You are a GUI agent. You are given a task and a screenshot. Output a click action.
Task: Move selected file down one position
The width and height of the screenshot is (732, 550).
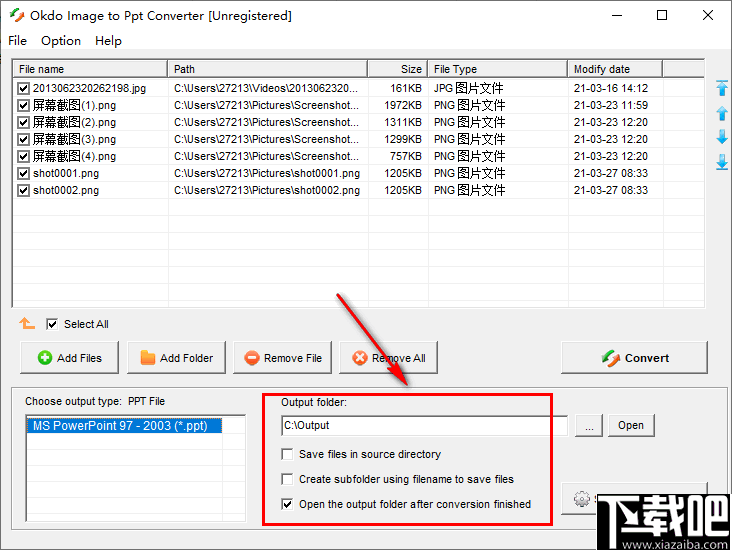tap(722, 137)
